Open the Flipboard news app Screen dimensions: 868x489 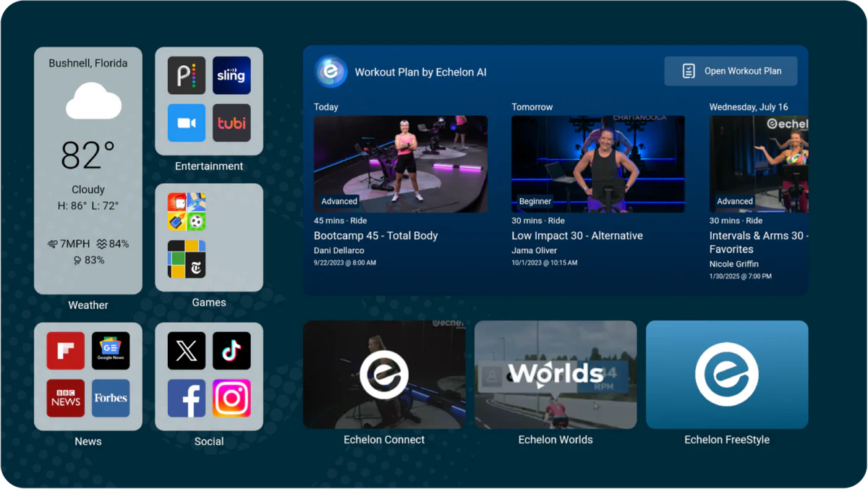66,351
